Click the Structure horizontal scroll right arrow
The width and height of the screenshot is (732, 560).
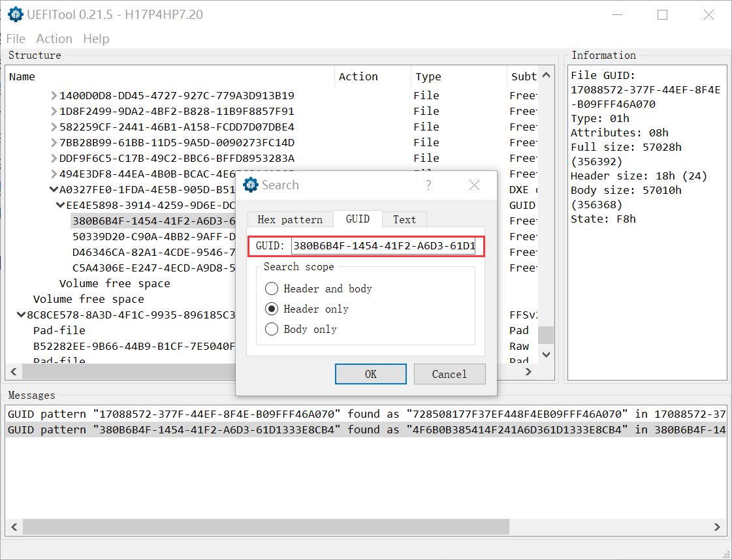pyautogui.click(x=528, y=371)
